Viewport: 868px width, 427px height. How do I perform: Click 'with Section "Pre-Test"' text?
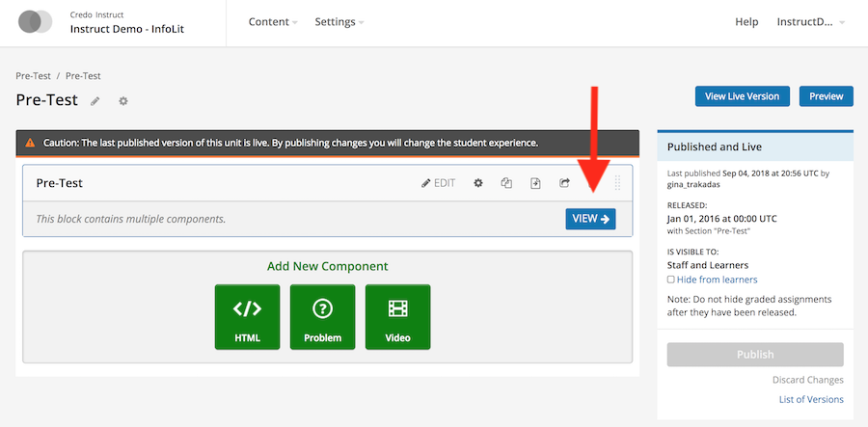coord(709,231)
